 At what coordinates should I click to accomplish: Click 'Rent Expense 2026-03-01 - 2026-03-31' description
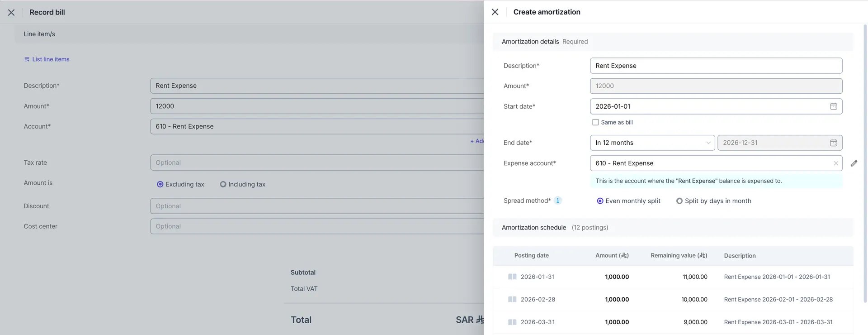click(778, 322)
